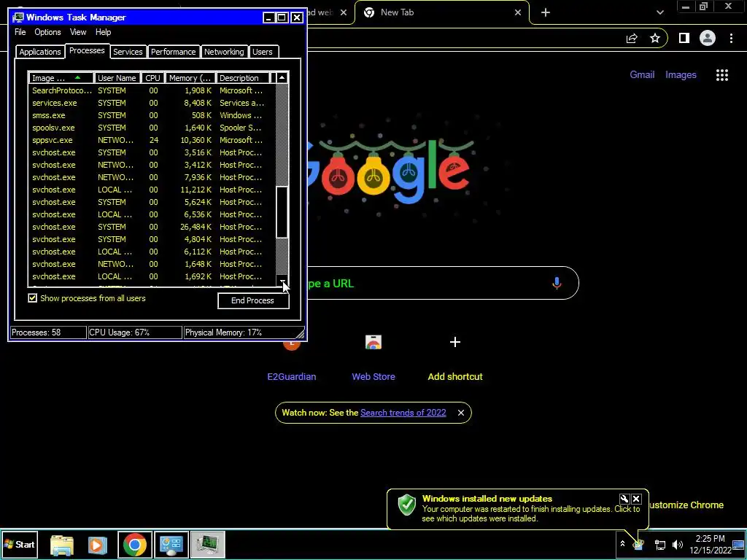Close the Windows updates notification

tap(636, 499)
